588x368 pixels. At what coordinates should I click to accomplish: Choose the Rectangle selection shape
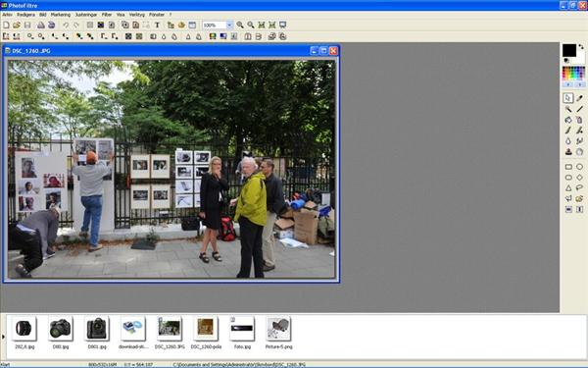coord(568,167)
